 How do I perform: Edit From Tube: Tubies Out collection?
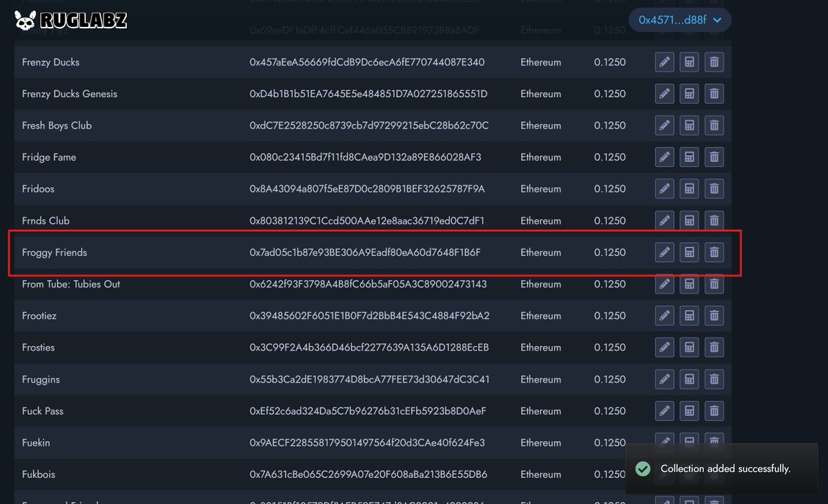pos(664,284)
